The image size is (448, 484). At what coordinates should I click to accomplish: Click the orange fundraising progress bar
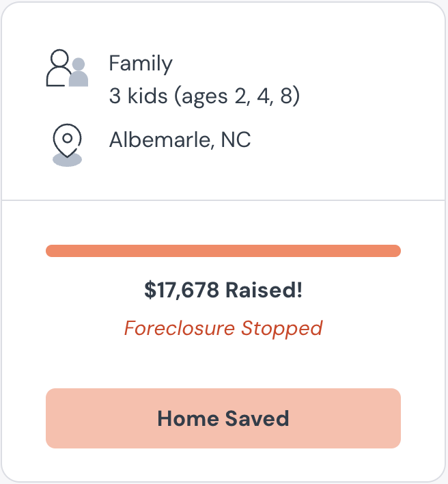(x=223, y=251)
